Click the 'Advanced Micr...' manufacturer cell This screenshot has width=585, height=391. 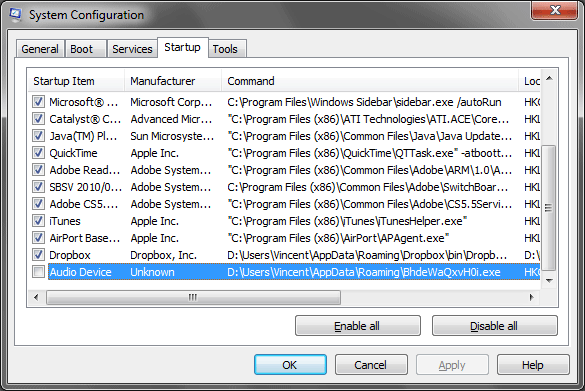tap(171, 119)
